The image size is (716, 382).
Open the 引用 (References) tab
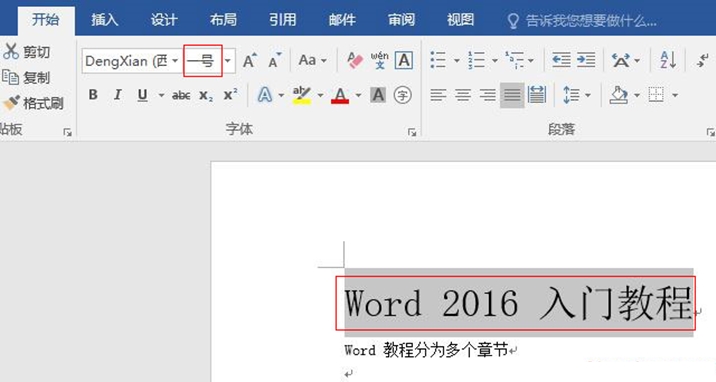tap(283, 20)
